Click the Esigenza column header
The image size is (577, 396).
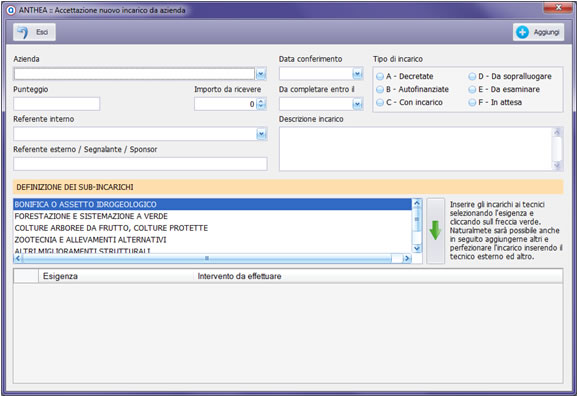click(x=116, y=276)
